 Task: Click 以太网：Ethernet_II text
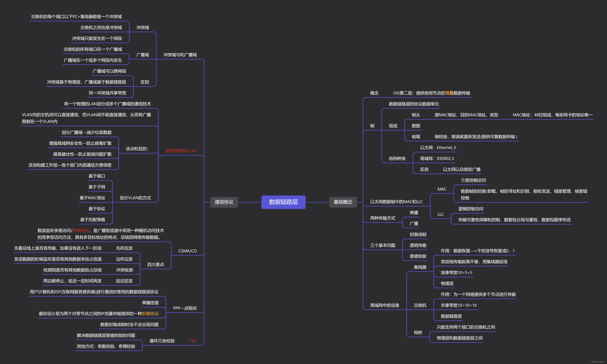tap(438, 147)
